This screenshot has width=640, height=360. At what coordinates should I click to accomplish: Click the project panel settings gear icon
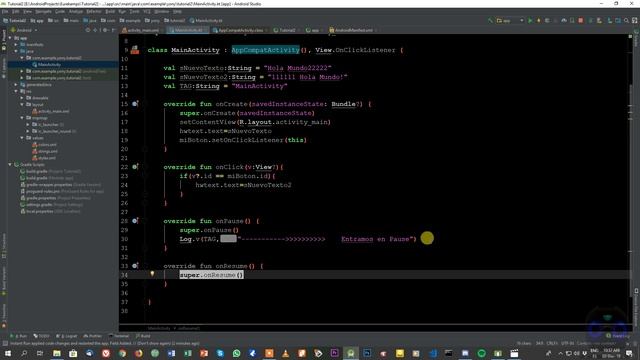point(105,30)
